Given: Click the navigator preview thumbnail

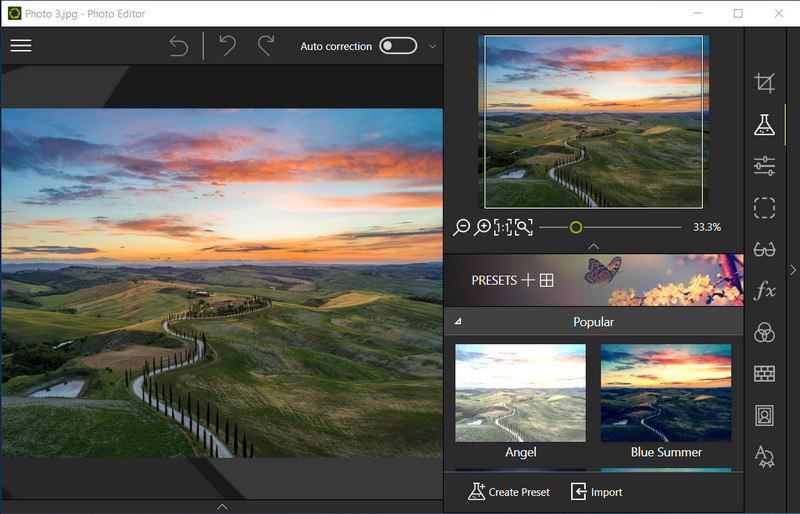Looking at the screenshot, I should pyautogui.click(x=593, y=121).
